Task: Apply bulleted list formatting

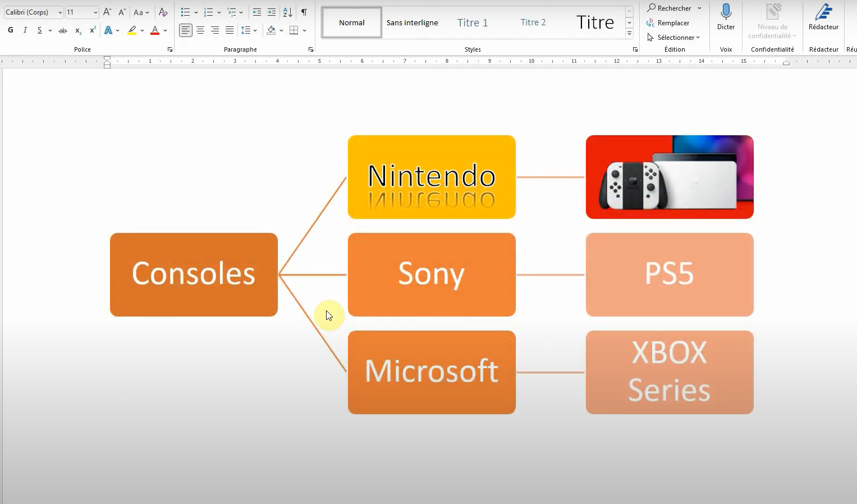Action: (x=185, y=12)
